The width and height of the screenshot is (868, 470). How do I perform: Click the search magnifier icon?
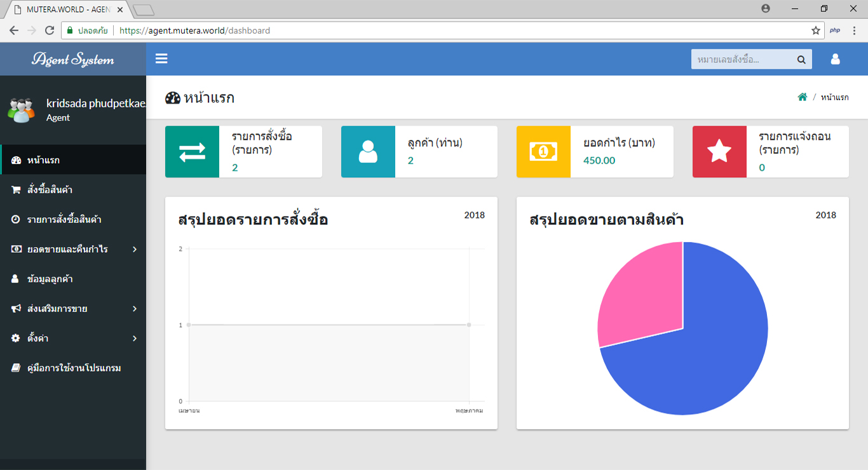[801, 59]
